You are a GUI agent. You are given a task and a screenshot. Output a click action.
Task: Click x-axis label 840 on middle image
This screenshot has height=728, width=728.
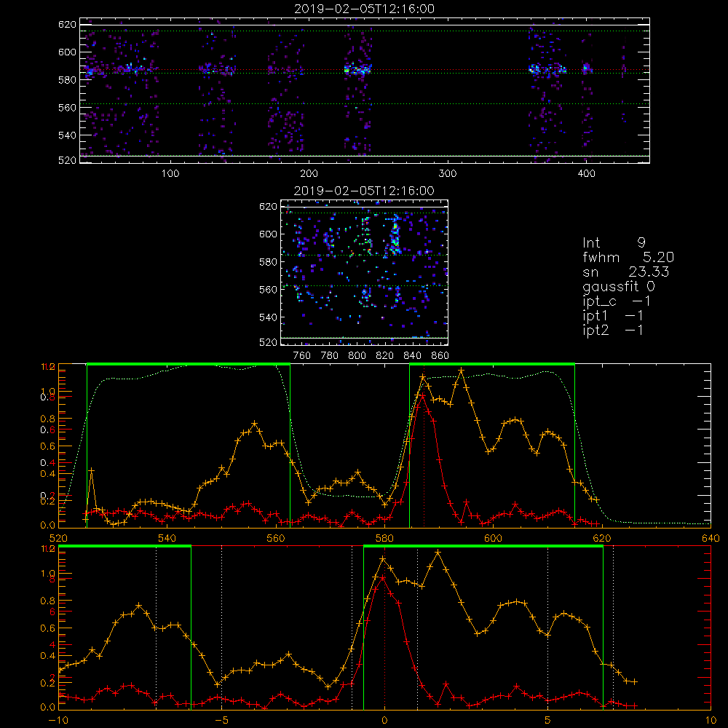[x=412, y=356]
